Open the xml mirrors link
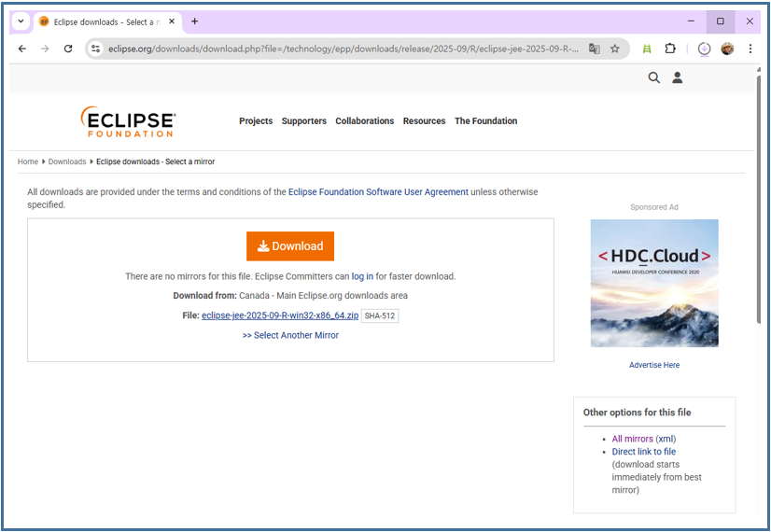This screenshot has width=771, height=532. pyautogui.click(x=666, y=439)
